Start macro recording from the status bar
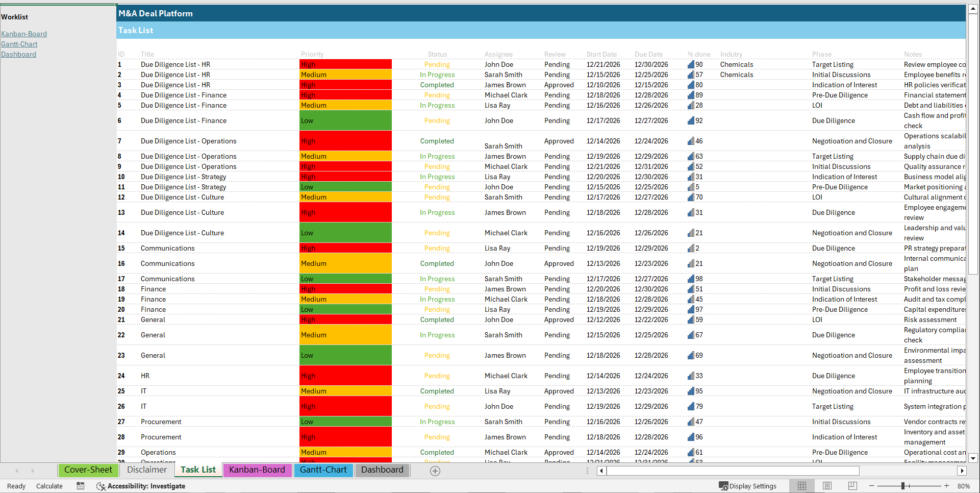This screenshot has width=980, height=493. coord(80,486)
